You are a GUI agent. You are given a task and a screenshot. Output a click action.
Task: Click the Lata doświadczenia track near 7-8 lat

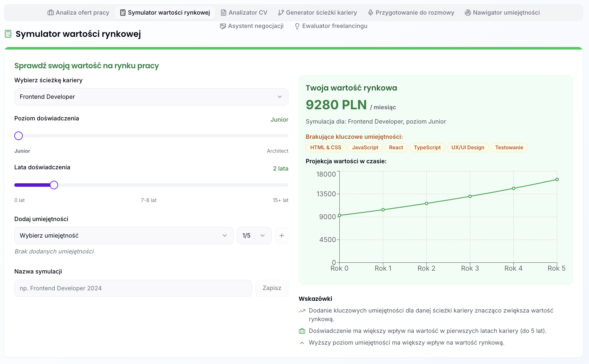(x=149, y=185)
